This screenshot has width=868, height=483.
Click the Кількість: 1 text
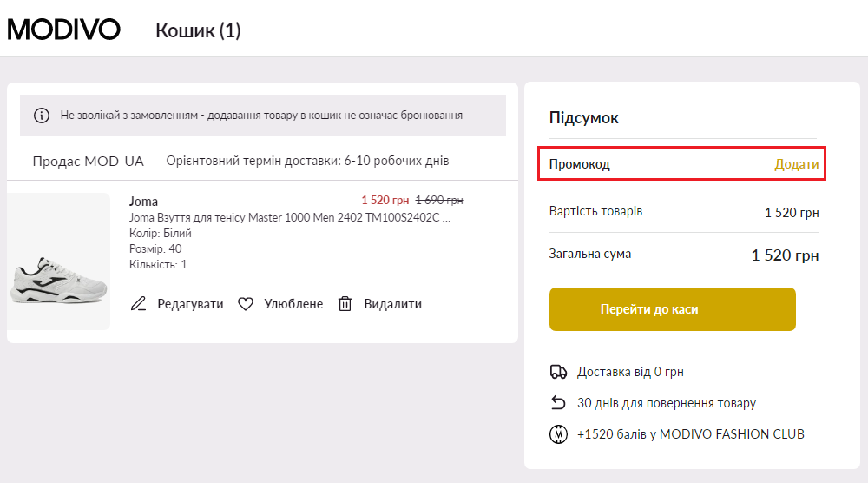tap(158, 264)
